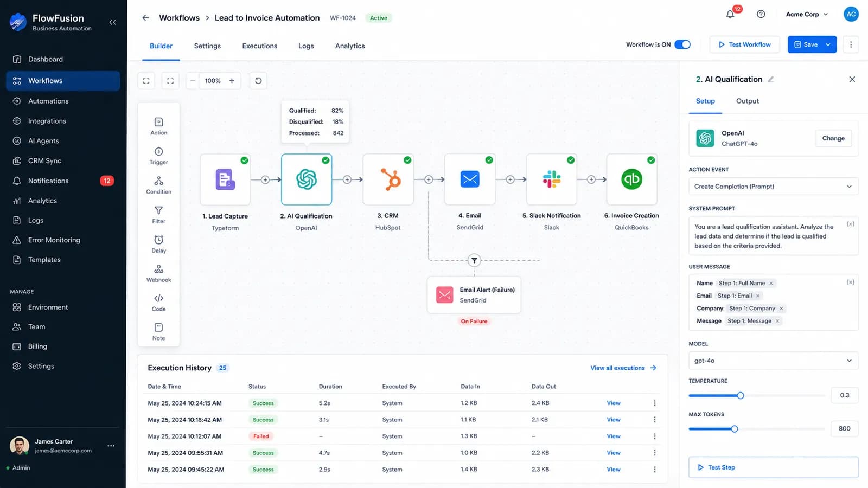Toggle the Workflow is ON switch
Viewport: 868px width, 488px height.
682,44
